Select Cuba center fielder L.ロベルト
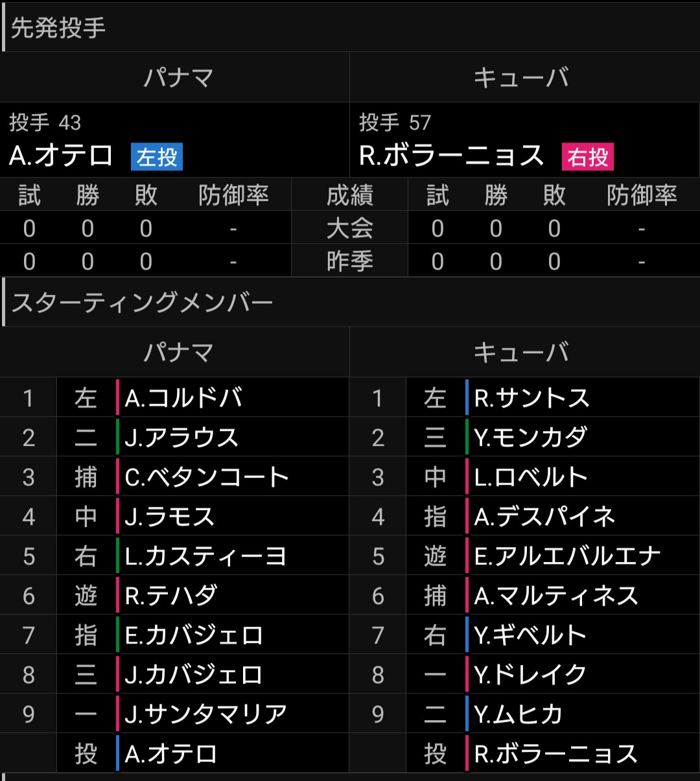The image size is (700, 781). click(x=531, y=477)
